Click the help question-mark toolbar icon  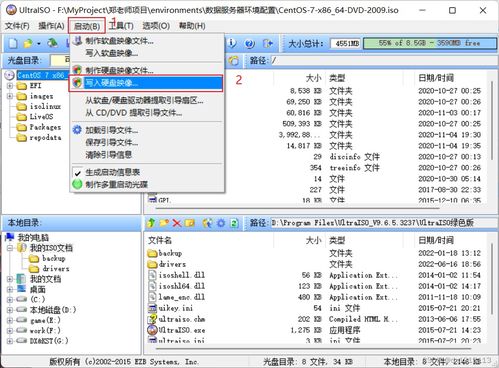(x=249, y=43)
